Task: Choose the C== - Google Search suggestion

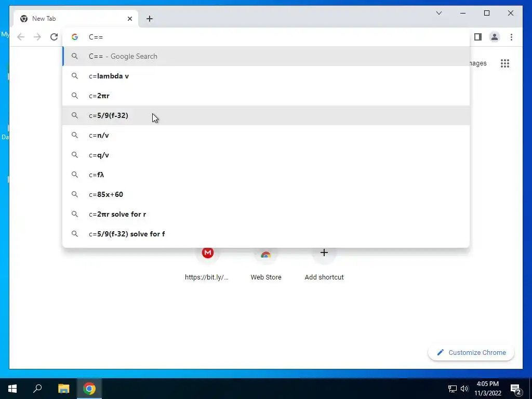Action: point(266,56)
